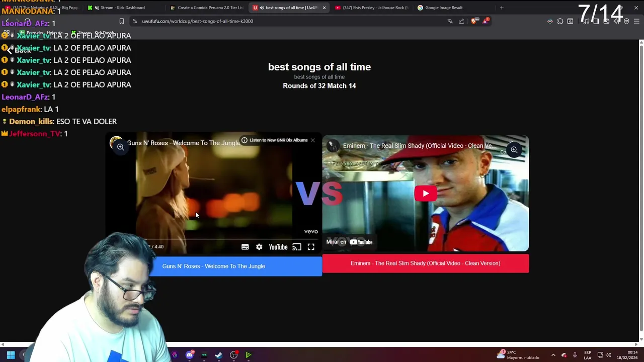Click the magnifier icon on Eminem video

coord(514,150)
